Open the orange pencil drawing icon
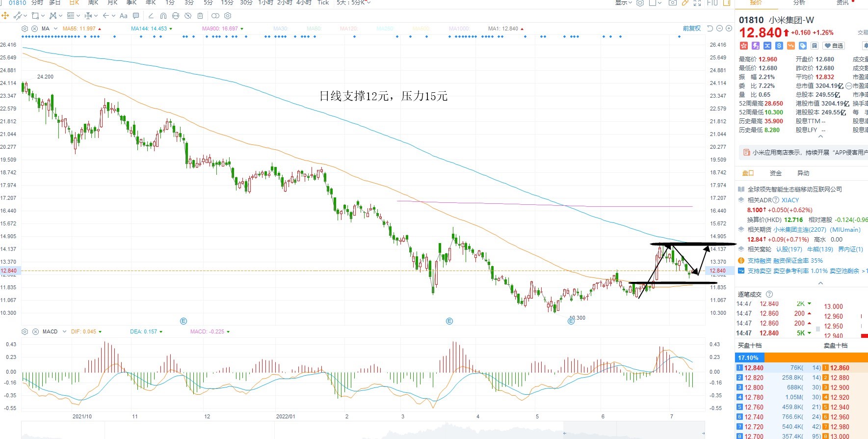Screen dimensions: 868x439 685,2
